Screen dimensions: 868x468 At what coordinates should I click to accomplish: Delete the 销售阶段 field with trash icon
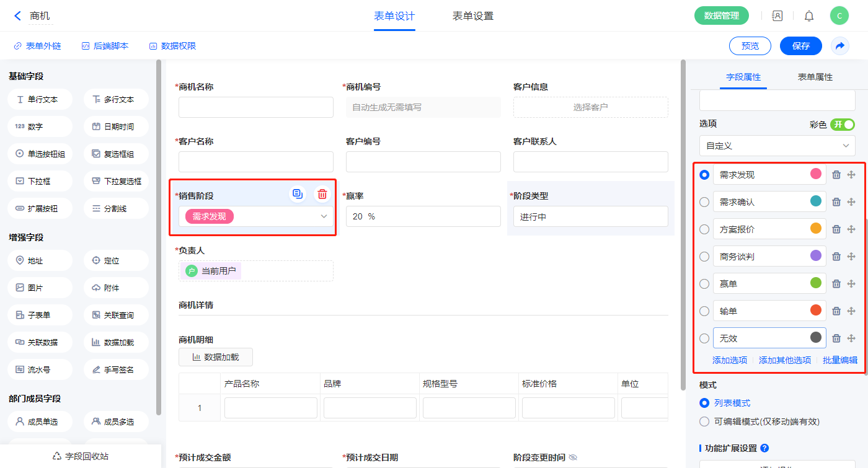click(x=322, y=194)
